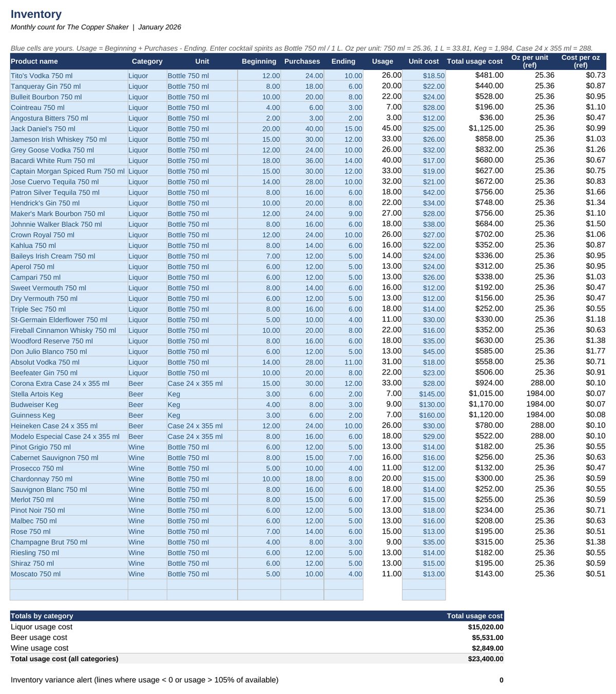The height and width of the screenshot is (694, 616).
Task: Select Chardonnay 750 ml product cell
Action: coord(69,479)
